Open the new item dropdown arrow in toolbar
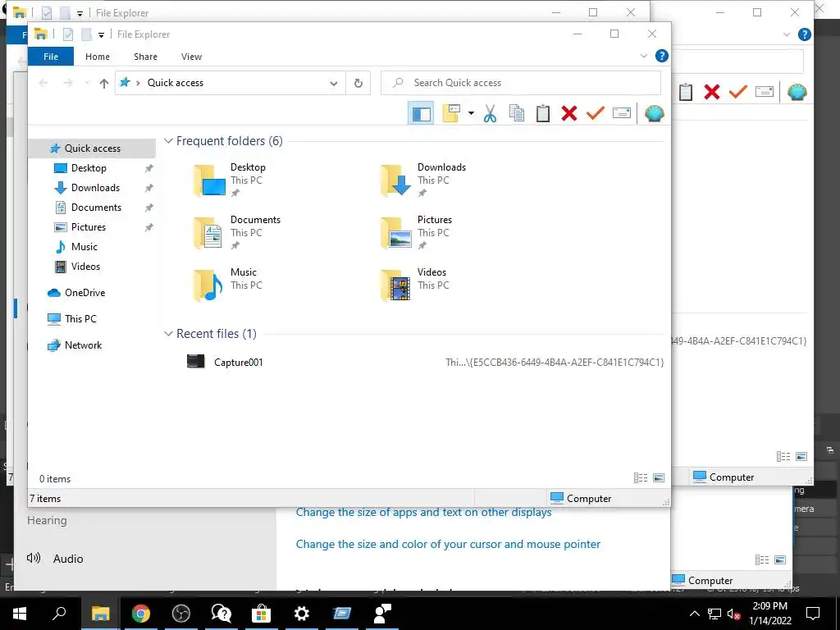Viewport: 840px width, 630px height. click(471, 113)
